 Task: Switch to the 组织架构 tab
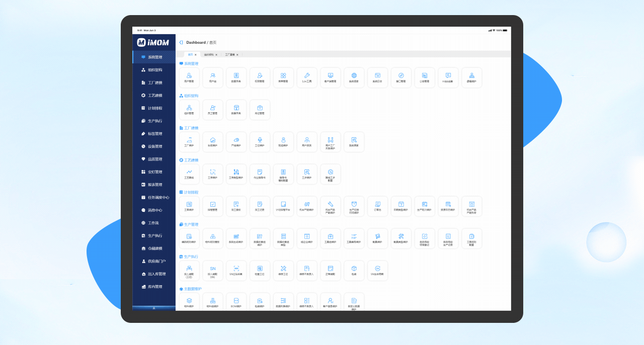[209, 54]
